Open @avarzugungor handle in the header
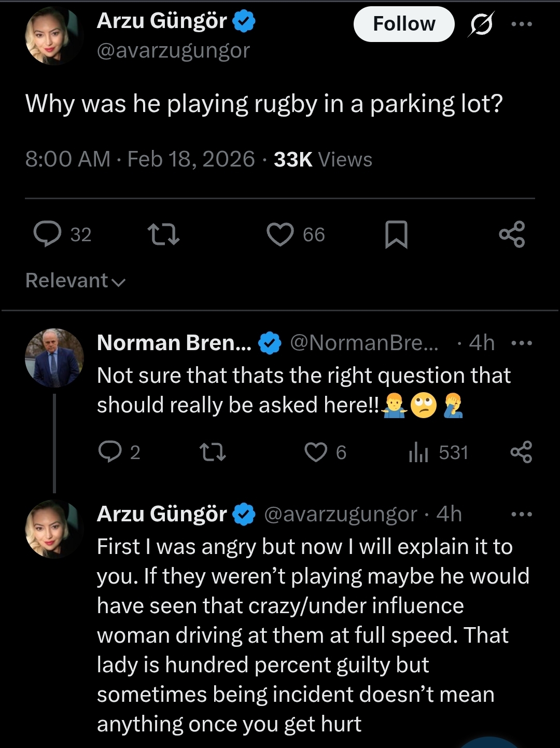The image size is (560, 748). (173, 50)
